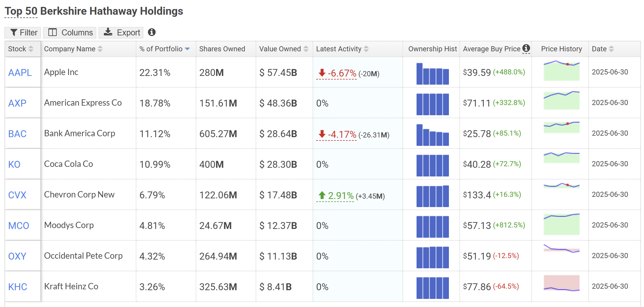This screenshot has height=307, width=644.
Task: Sort by Latest Activity column arrows
Action: (366, 49)
